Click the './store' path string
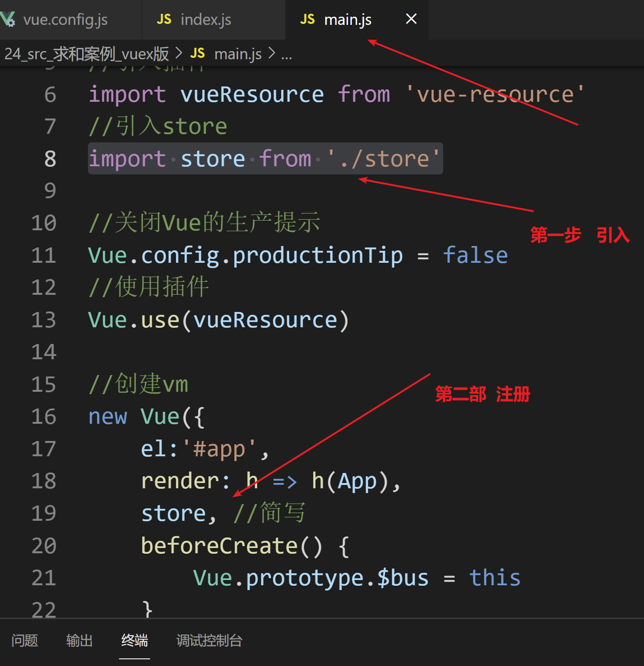The width and height of the screenshot is (644, 666). point(384,159)
